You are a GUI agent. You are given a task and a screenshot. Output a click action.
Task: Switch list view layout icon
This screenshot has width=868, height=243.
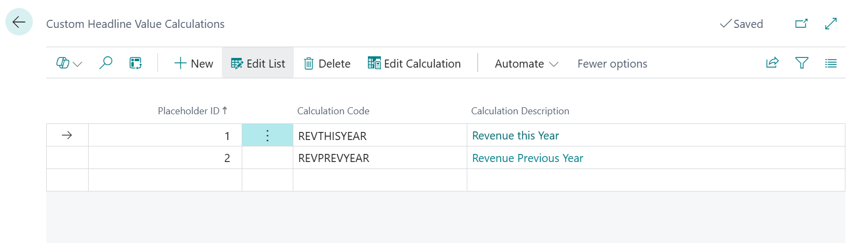point(830,63)
